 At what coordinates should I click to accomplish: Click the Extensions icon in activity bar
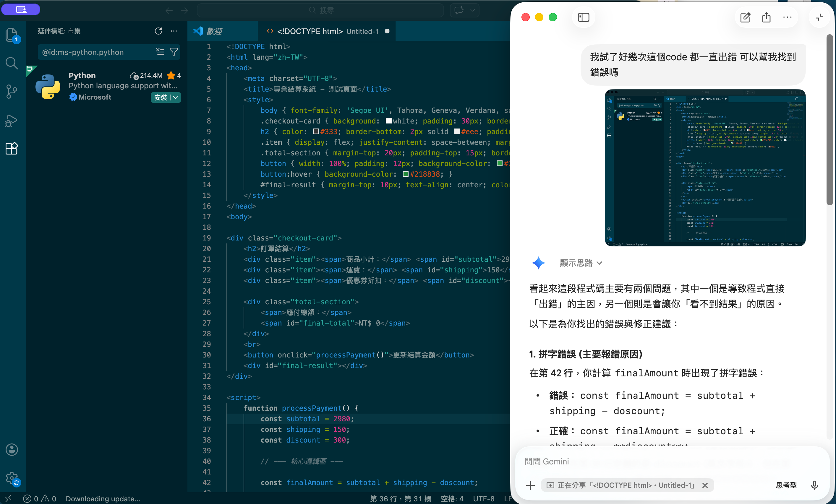(12, 148)
